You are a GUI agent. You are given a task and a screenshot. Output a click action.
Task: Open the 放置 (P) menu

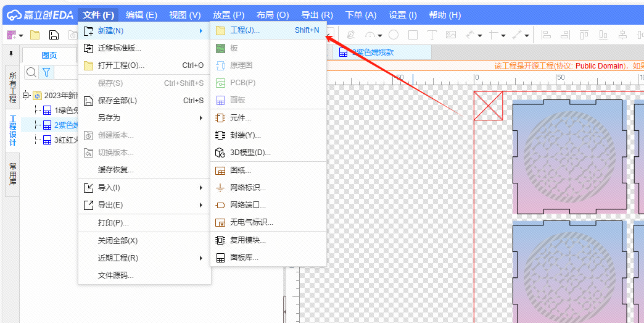pyautogui.click(x=228, y=15)
